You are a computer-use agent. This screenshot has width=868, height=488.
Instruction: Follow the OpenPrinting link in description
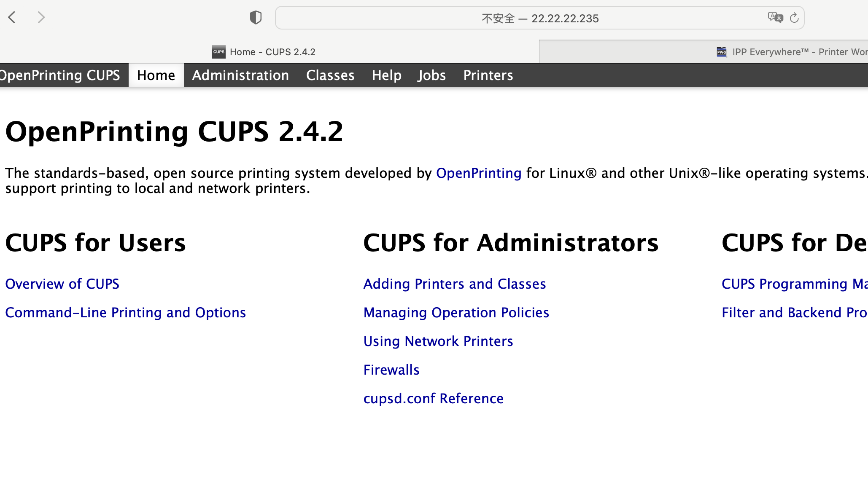click(479, 173)
